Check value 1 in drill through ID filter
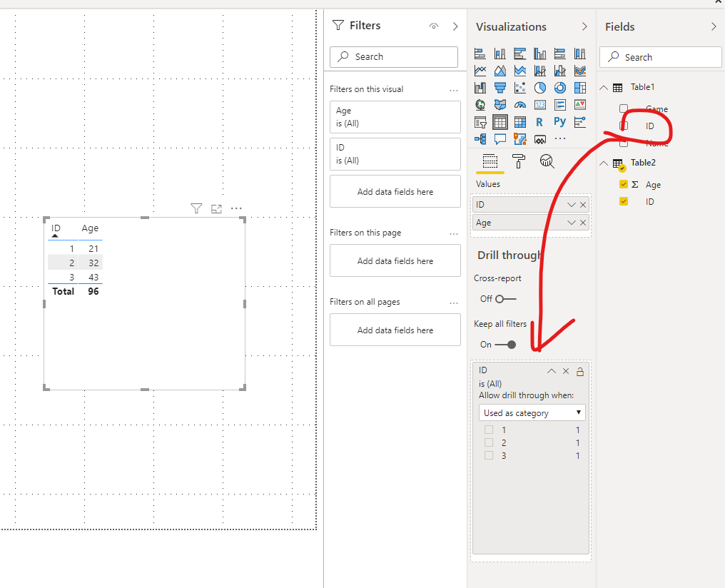The image size is (725, 588). [x=489, y=430]
